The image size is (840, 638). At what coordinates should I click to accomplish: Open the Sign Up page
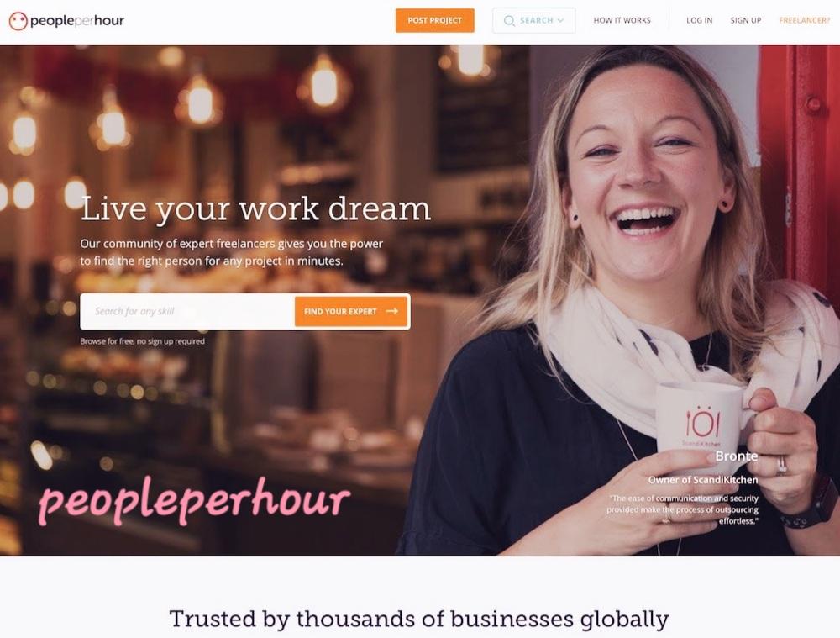point(746,20)
